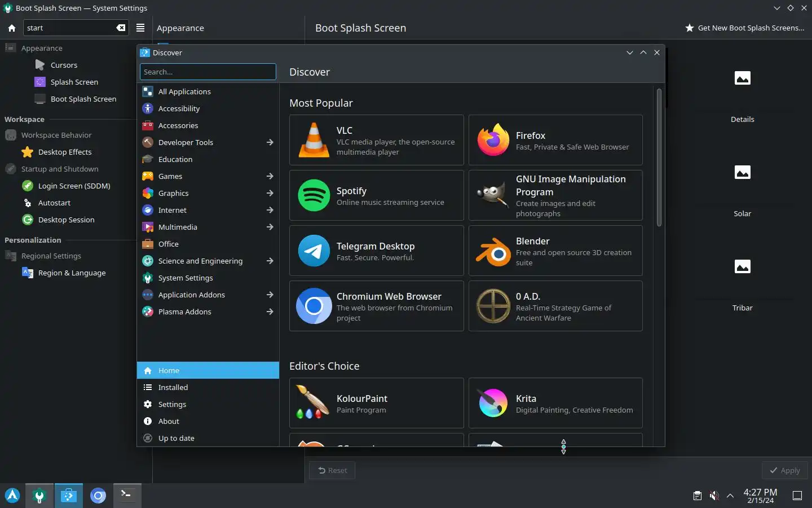Open the Krita app icon
This screenshot has height=508, width=812.
pyautogui.click(x=493, y=403)
